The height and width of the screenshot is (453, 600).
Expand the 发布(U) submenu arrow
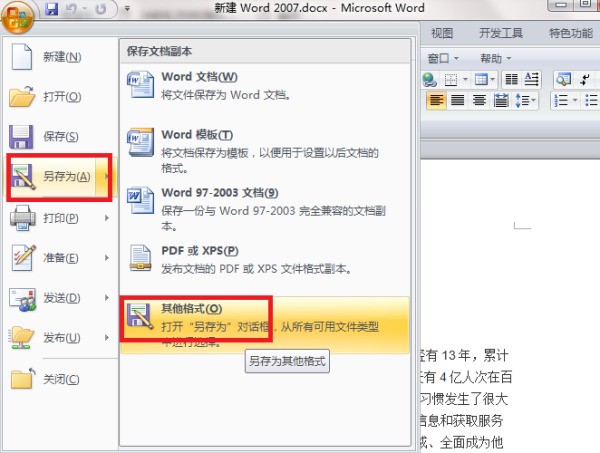(x=106, y=337)
